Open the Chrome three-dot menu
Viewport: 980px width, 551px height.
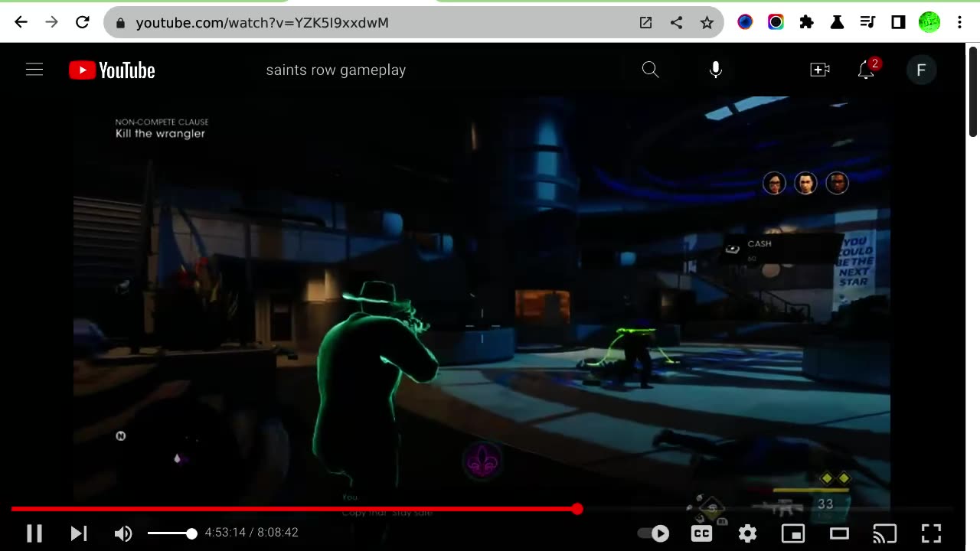coord(959,22)
